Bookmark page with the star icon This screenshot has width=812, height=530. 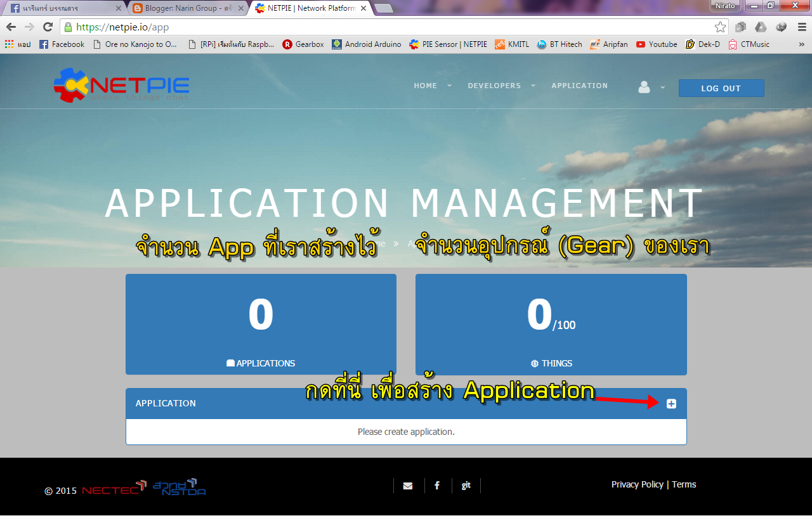point(720,27)
